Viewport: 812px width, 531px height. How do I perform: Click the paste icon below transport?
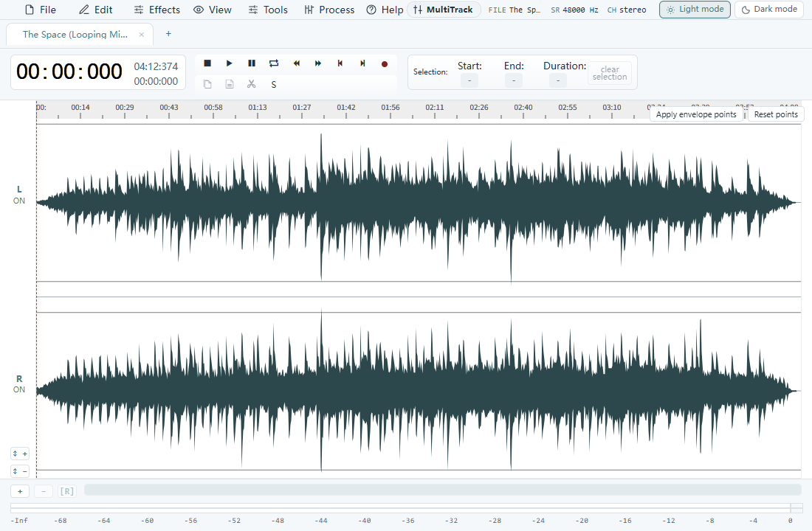pyautogui.click(x=230, y=84)
